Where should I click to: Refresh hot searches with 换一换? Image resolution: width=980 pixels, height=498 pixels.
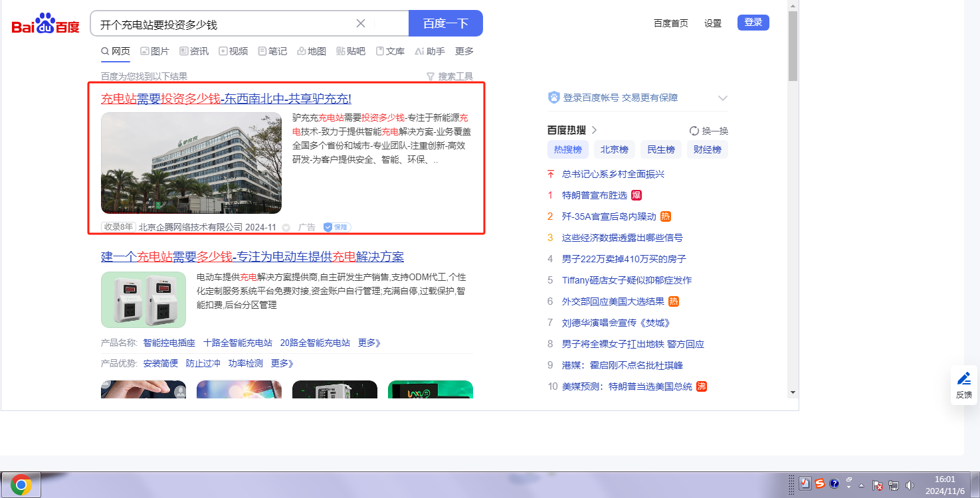coord(709,131)
